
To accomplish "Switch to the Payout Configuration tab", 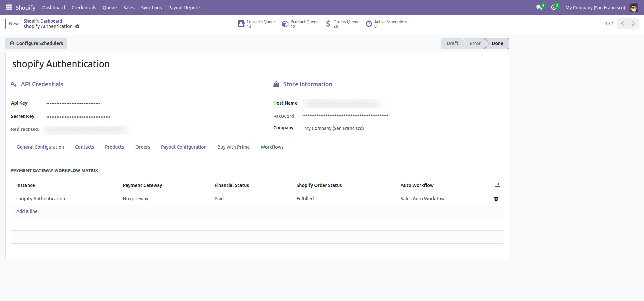I will 183,147.
